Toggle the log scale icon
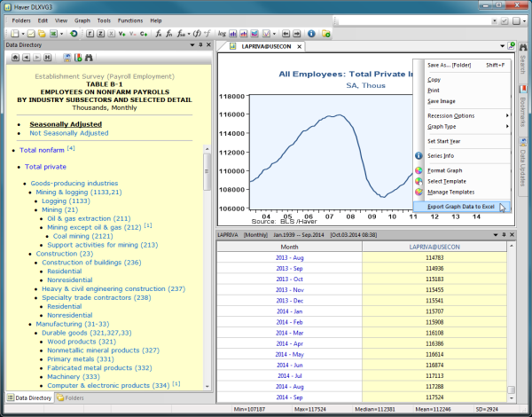 pyautogui.click(x=222, y=34)
